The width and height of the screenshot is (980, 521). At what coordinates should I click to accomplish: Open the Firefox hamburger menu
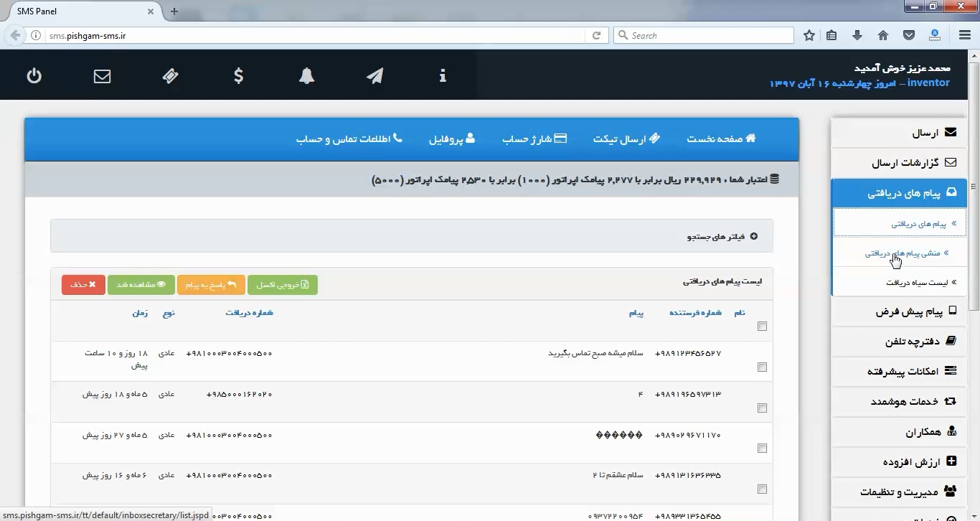pyautogui.click(x=965, y=35)
